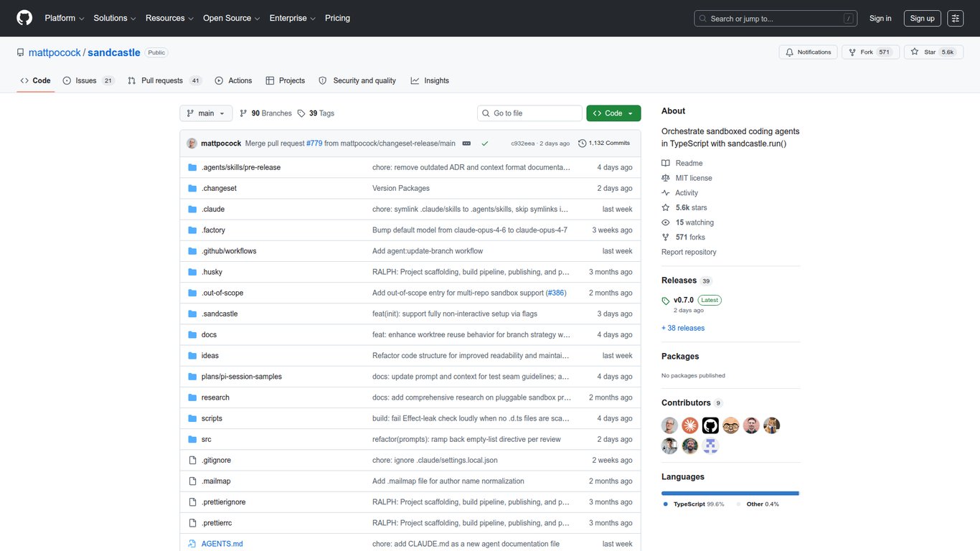Open the orange starburst contributor avatar

(690, 425)
